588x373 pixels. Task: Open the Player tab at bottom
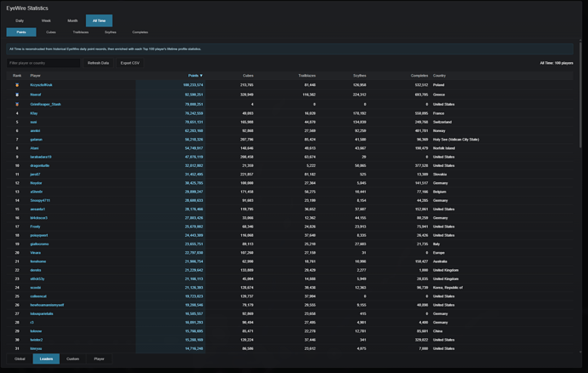[99, 359]
